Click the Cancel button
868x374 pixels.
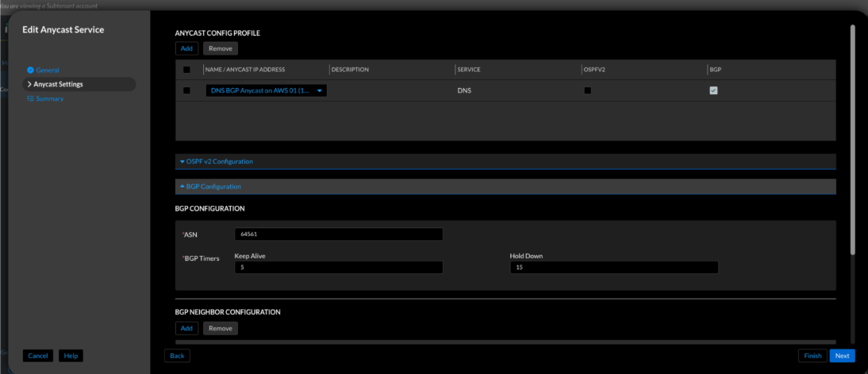[x=37, y=356]
